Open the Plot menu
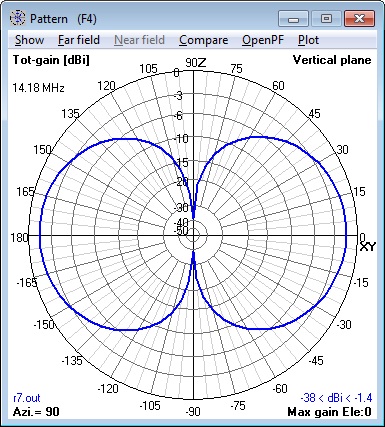This screenshot has width=385, height=427. 308,40
